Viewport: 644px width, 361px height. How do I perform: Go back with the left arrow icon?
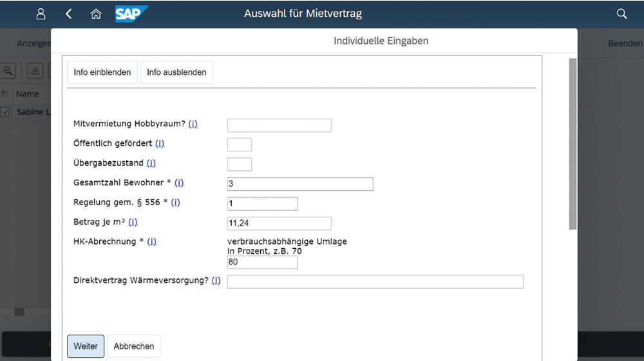tap(69, 14)
